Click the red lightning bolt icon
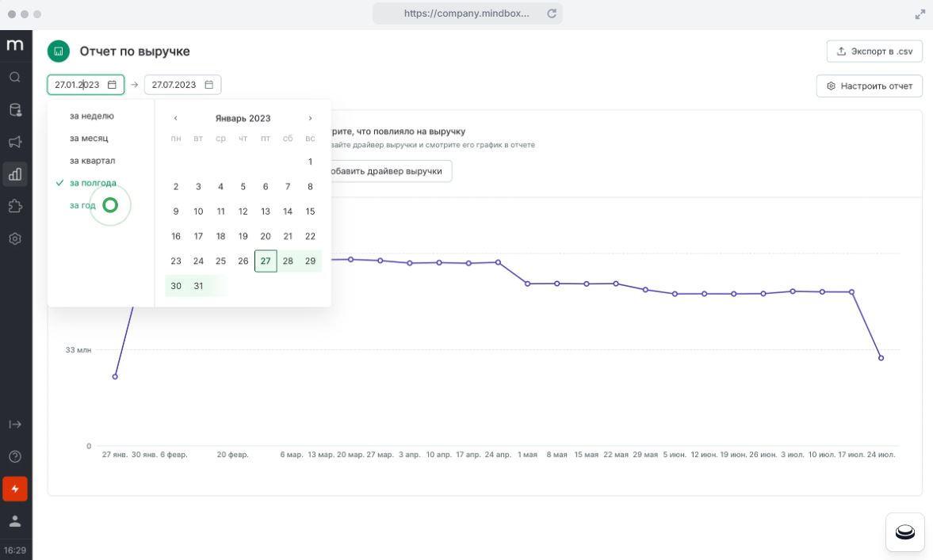933x560 pixels. [x=15, y=489]
